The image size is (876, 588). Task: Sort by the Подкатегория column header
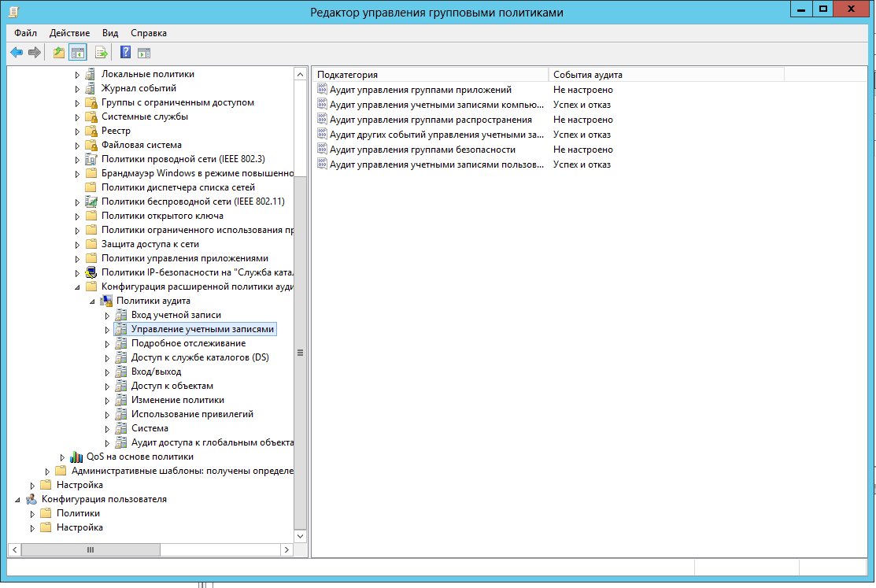click(x=431, y=75)
